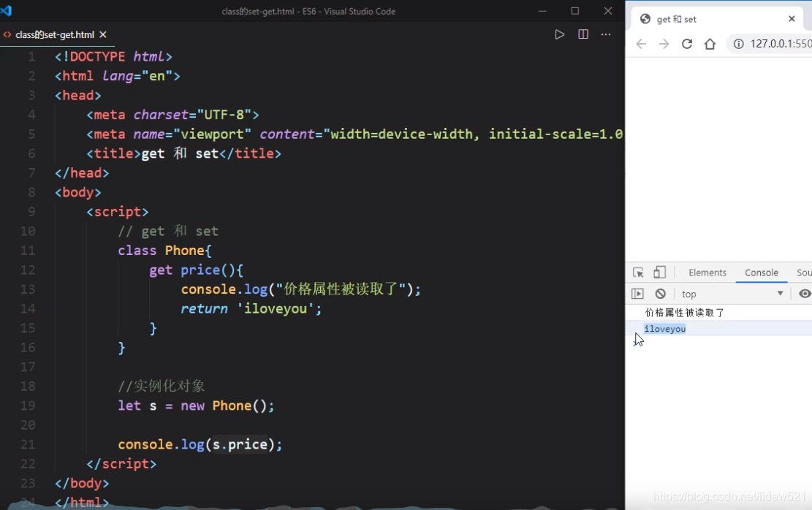The width and height of the screenshot is (812, 510).
Task: Click the opening <body> tag
Action: coord(78,193)
